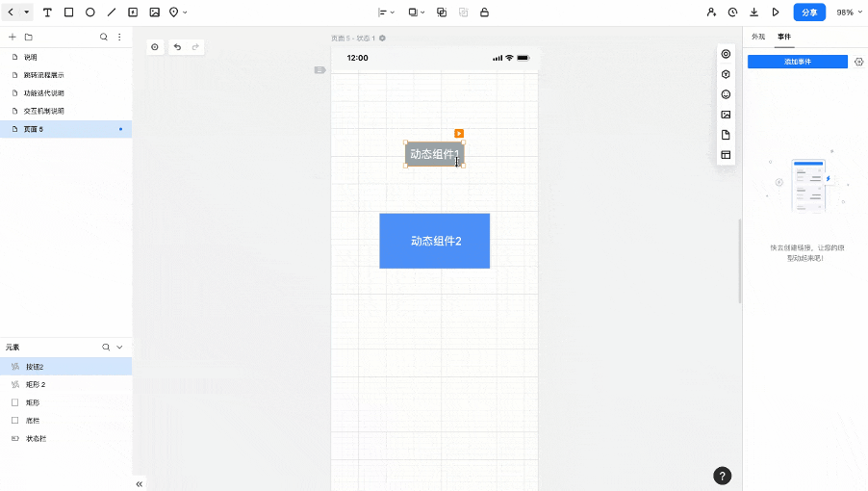868x491 pixels.
Task: Switch to the 事件 events tab
Action: [x=783, y=37]
